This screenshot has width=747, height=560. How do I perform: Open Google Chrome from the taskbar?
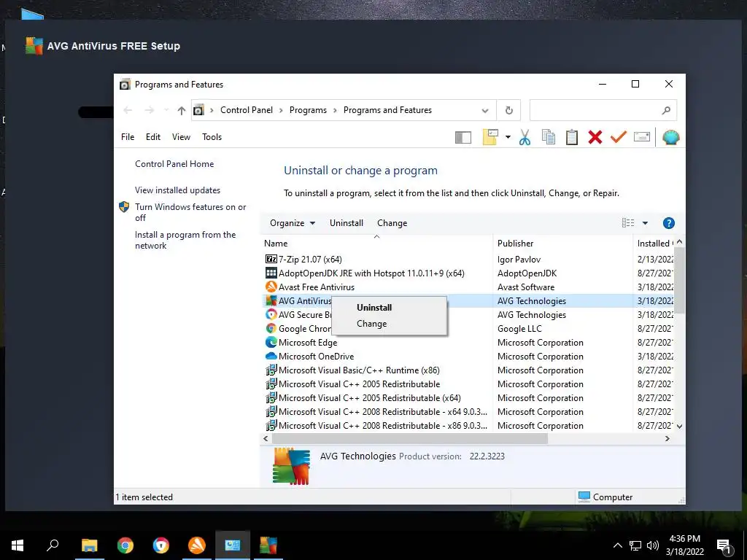pos(125,545)
